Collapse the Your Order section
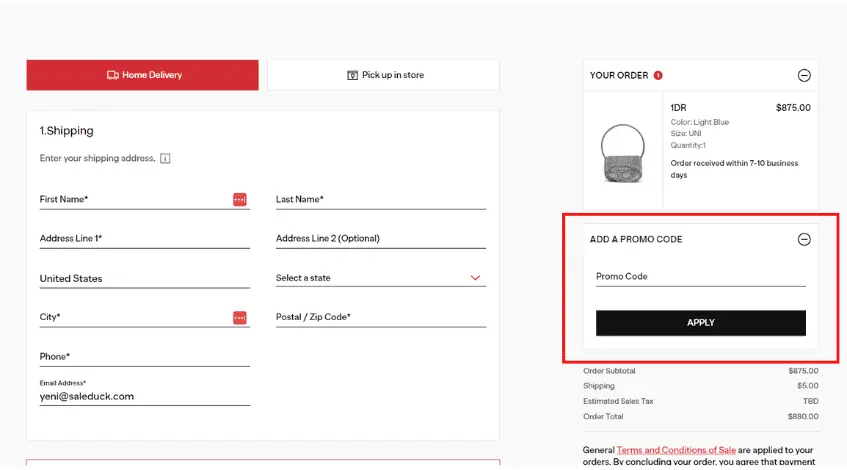Viewport: 847px width, 470px height. click(x=804, y=75)
